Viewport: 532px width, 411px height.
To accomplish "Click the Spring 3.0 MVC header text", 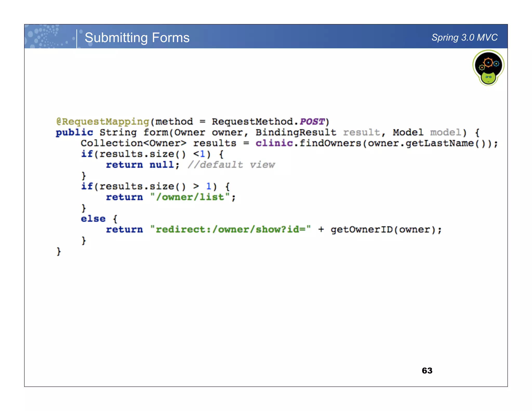I will click(464, 37).
